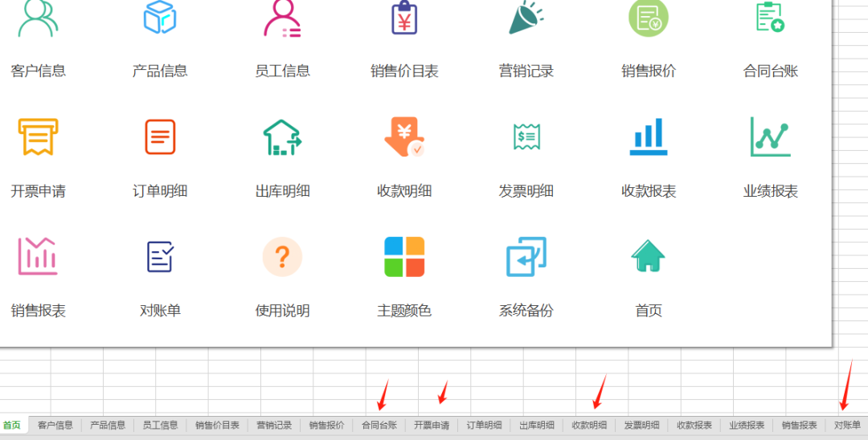Click the 员工信息 pink person icon
Screen dimensions: 868x440
(x=282, y=18)
